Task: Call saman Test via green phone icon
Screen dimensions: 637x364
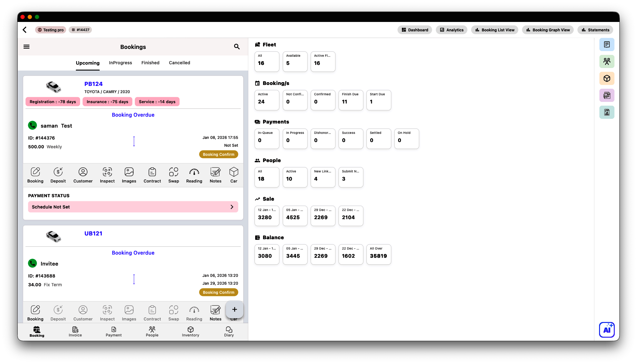Action: [x=33, y=125]
